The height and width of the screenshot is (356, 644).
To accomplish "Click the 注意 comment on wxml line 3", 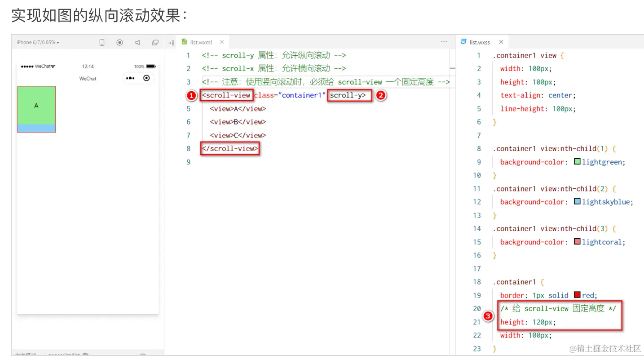I will pos(326,82).
